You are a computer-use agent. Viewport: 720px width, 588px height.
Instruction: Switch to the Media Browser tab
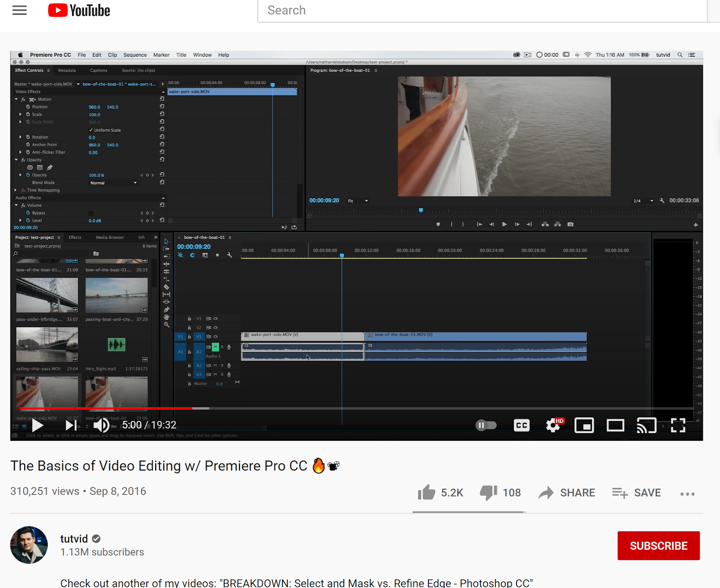(x=110, y=237)
